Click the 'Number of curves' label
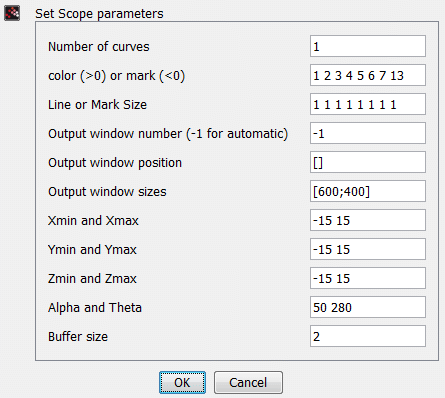This screenshot has height=398, width=445. click(x=99, y=47)
